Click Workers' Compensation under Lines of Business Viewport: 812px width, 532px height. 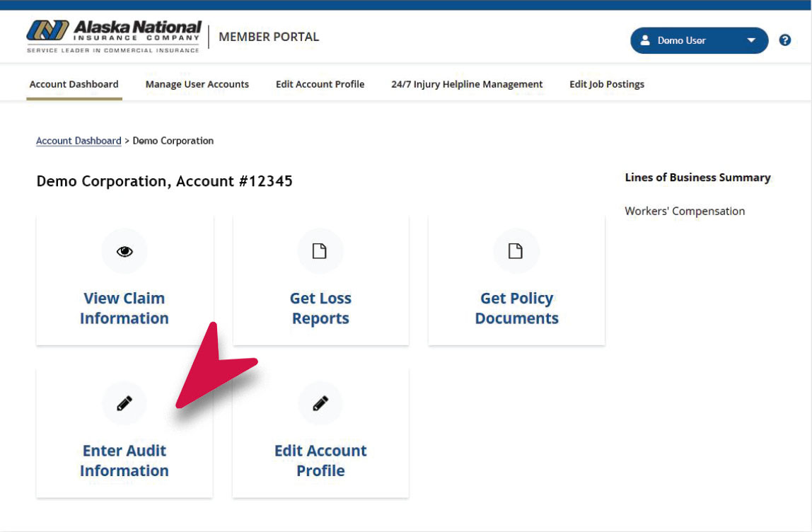coord(685,211)
